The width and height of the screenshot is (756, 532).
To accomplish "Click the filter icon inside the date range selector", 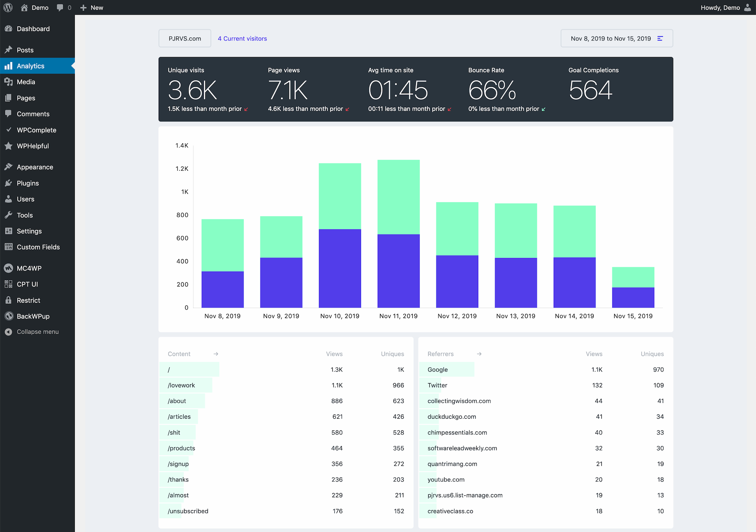I will click(x=660, y=38).
